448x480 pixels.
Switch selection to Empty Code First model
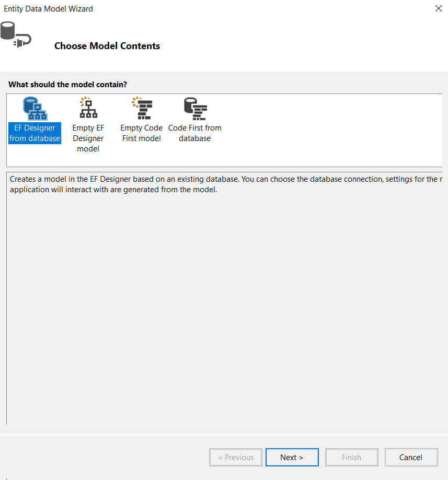click(x=141, y=120)
